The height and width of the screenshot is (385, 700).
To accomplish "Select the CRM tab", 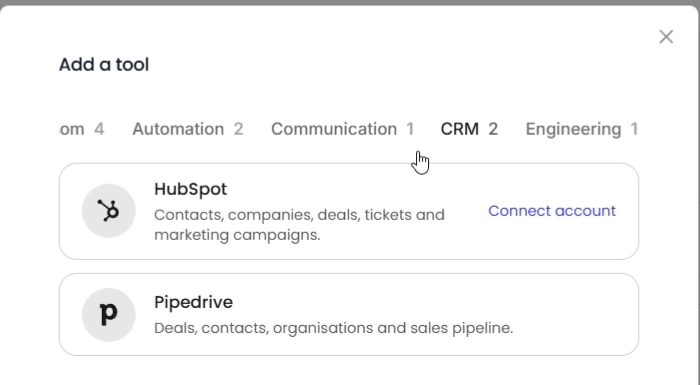I will [469, 129].
